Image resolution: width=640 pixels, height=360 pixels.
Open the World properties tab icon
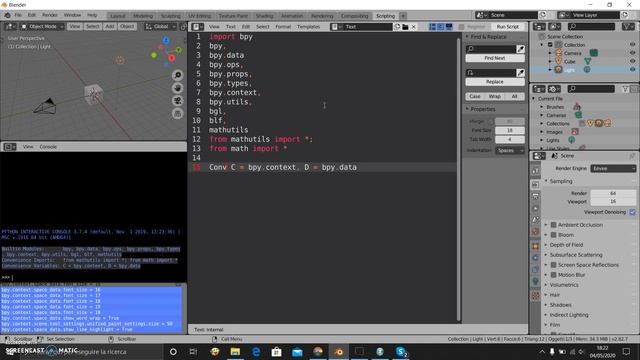536,232
